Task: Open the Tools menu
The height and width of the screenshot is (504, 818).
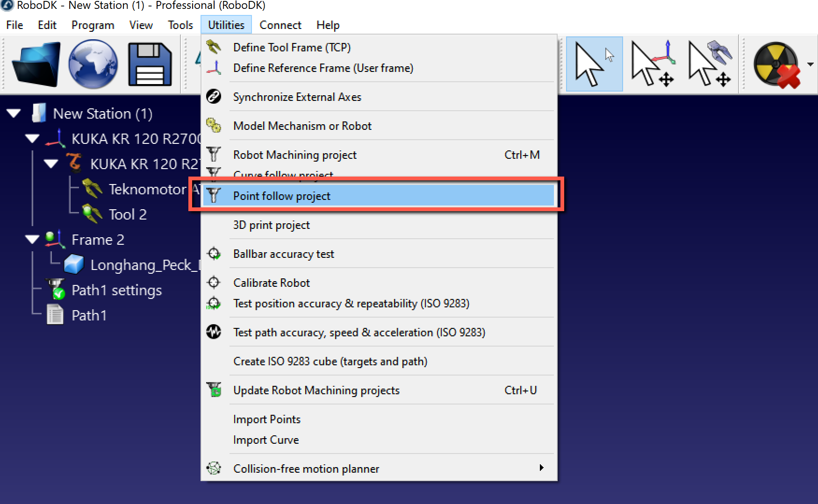Action: 180,25
